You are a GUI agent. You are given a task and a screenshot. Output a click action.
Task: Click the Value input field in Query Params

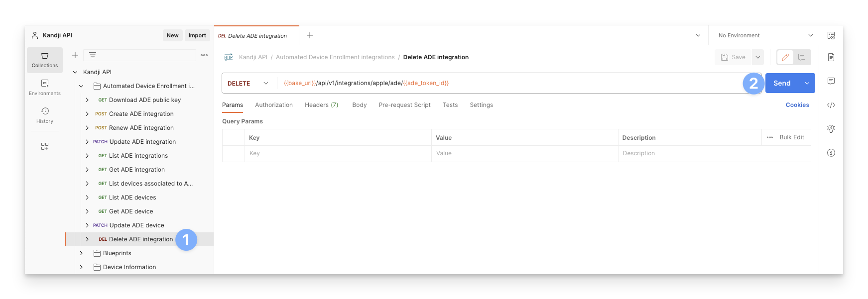[524, 153]
